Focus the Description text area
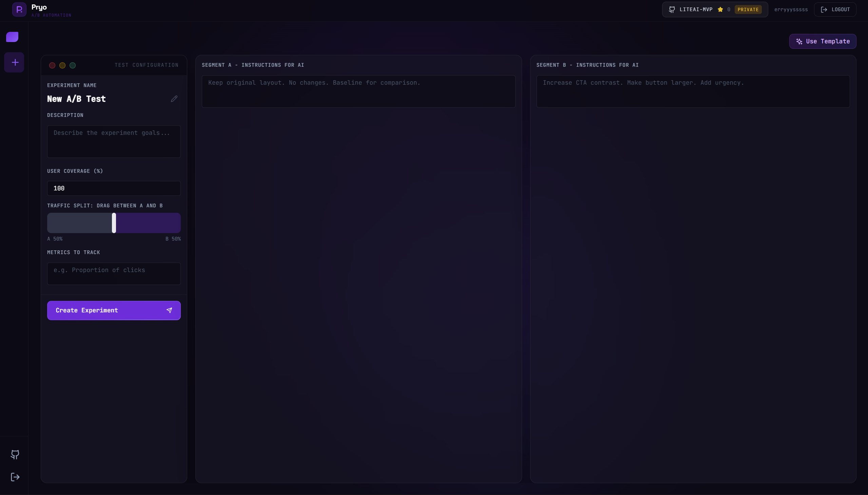This screenshot has height=495, width=868. (x=114, y=141)
